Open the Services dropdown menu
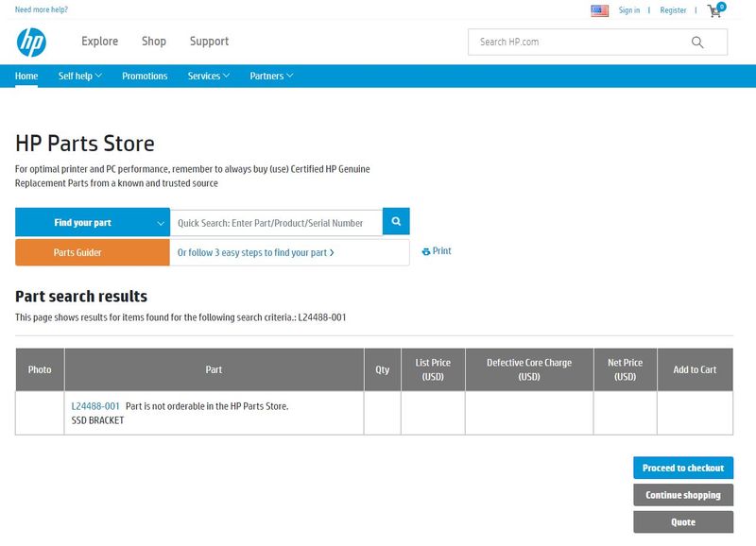The width and height of the screenshot is (756, 546). [x=208, y=77]
